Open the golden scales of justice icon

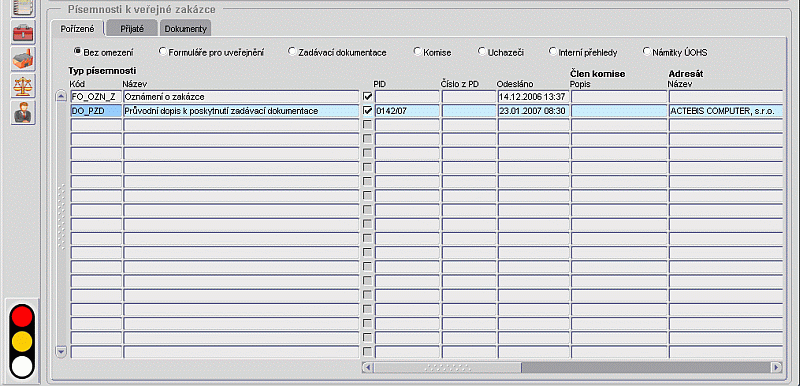[23, 86]
